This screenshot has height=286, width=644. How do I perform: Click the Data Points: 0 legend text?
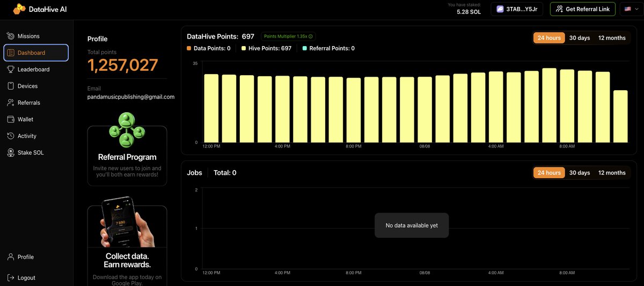coord(212,48)
